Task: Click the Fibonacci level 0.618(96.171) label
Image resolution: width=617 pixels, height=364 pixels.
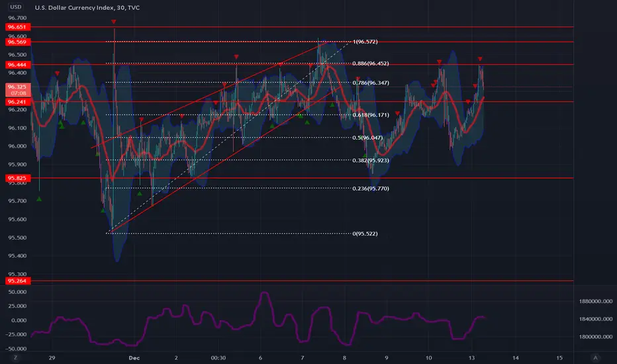Action: [371, 115]
